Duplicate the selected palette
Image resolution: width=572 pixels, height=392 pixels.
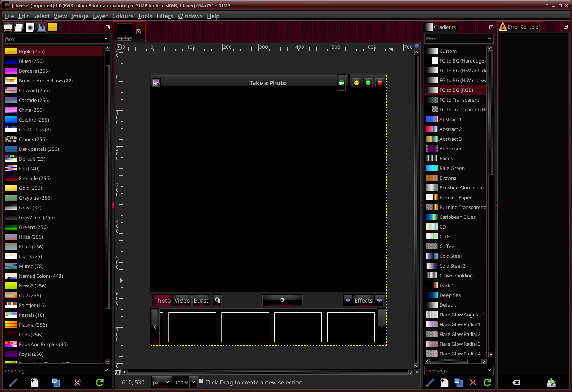tap(56, 382)
